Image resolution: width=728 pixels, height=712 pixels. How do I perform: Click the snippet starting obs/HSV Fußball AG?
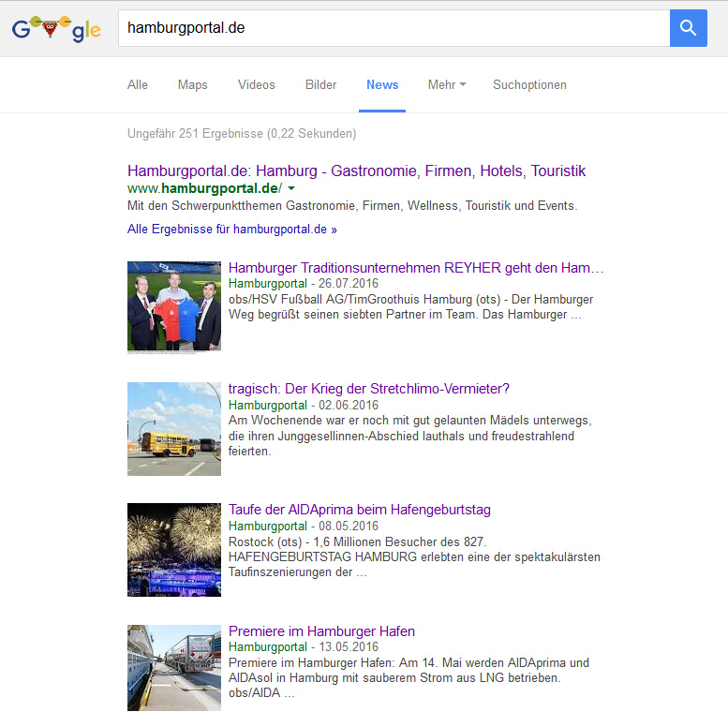point(411,306)
